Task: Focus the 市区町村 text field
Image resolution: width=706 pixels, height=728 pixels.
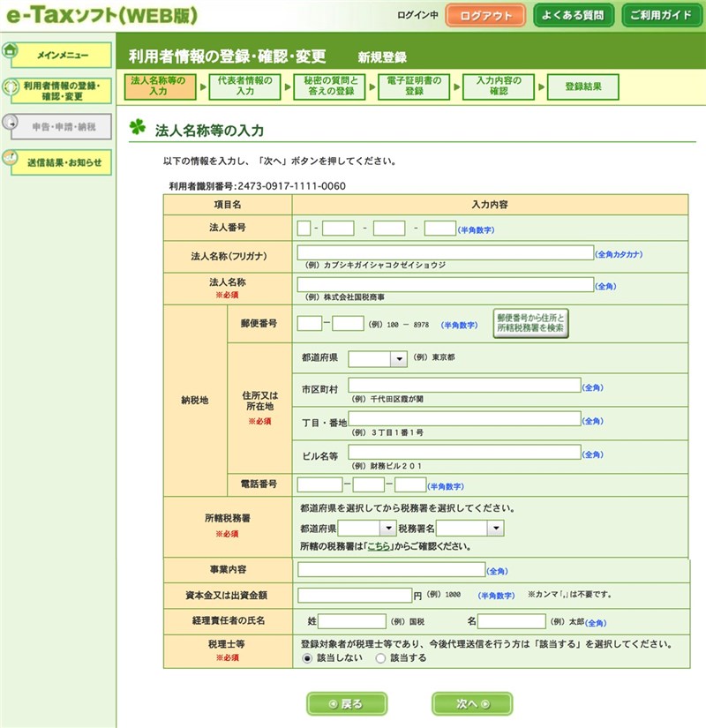Action: pos(464,385)
